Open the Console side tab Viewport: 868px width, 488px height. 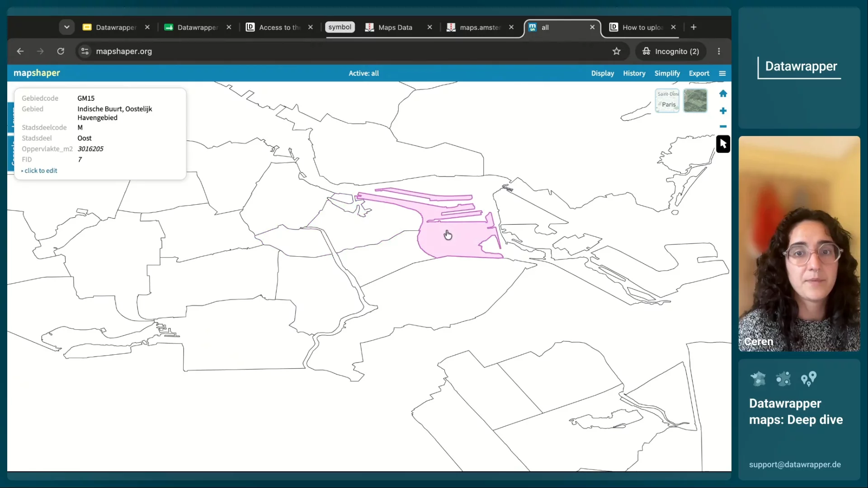tap(11, 153)
